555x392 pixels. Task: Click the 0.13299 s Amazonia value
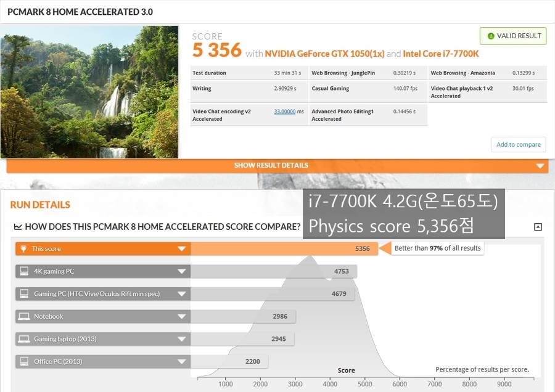[524, 73]
